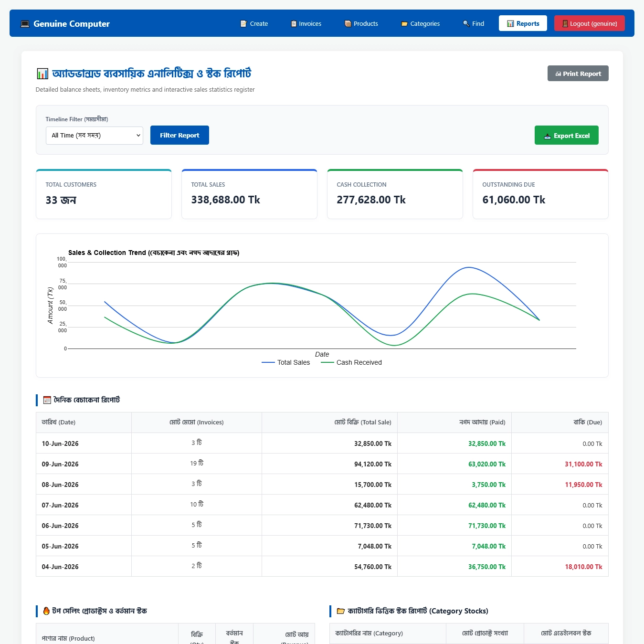Viewport: 644px width, 644px height.
Task: Click the fire icon beside top selling products
Action: tap(46, 611)
